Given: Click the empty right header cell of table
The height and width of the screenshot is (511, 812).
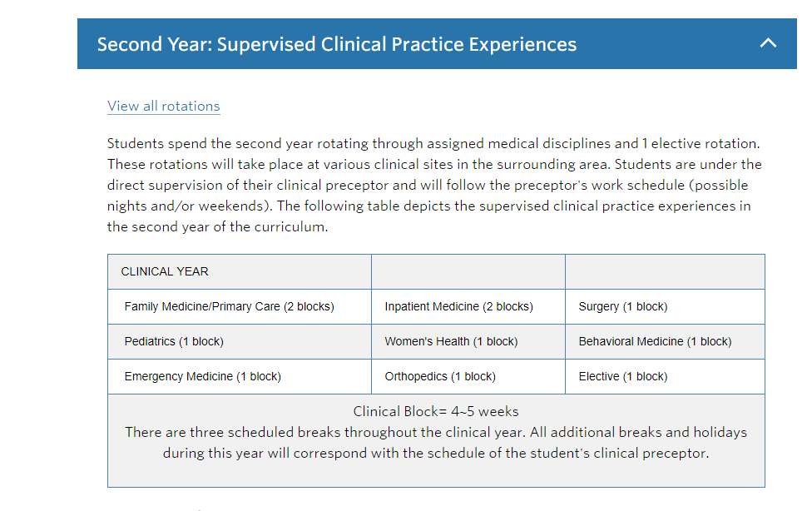Looking at the screenshot, I should coord(664,271).
